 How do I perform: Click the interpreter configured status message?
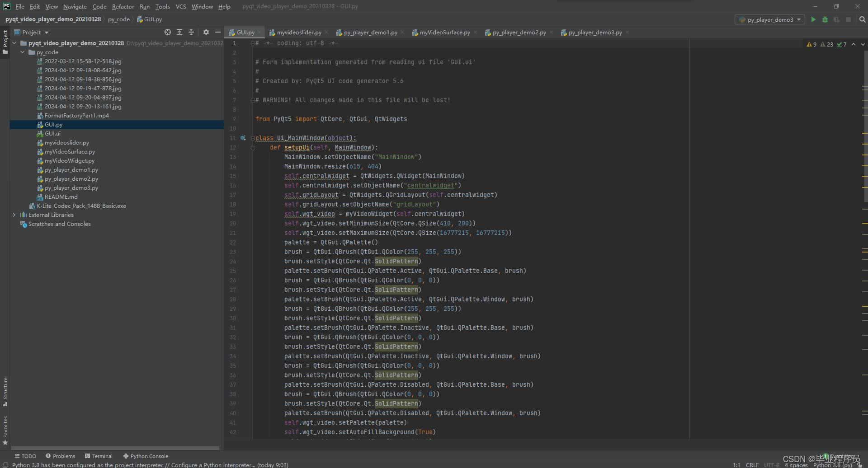click(x=150, y=465)
